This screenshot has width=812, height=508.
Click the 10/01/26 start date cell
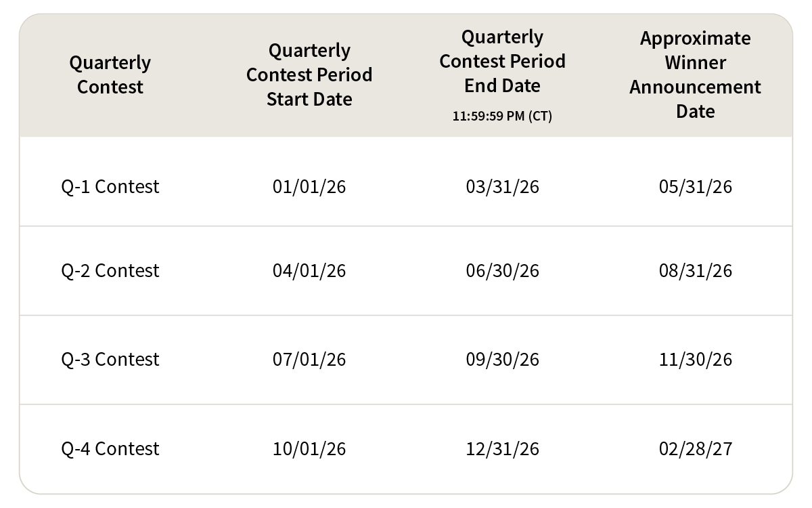pos(309,448)
